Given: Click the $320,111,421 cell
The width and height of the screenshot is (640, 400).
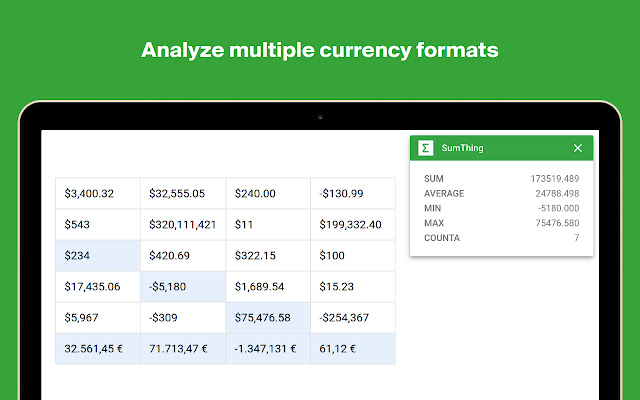Looking at the screenshot, I should click(x=183, y=224).
